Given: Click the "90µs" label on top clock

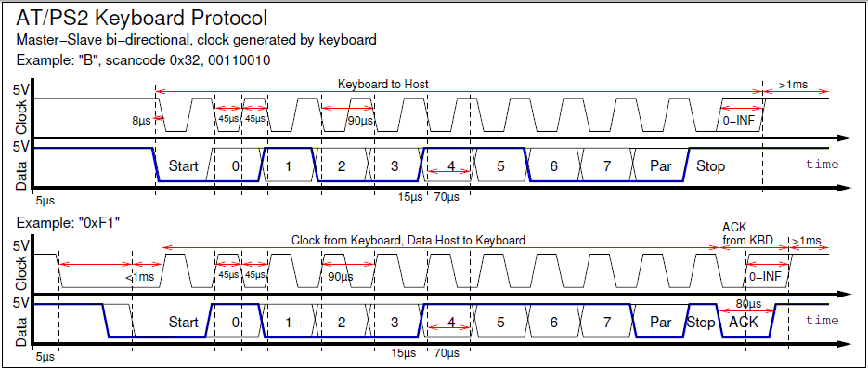Looking at the screenshot, I should [360, 120].
